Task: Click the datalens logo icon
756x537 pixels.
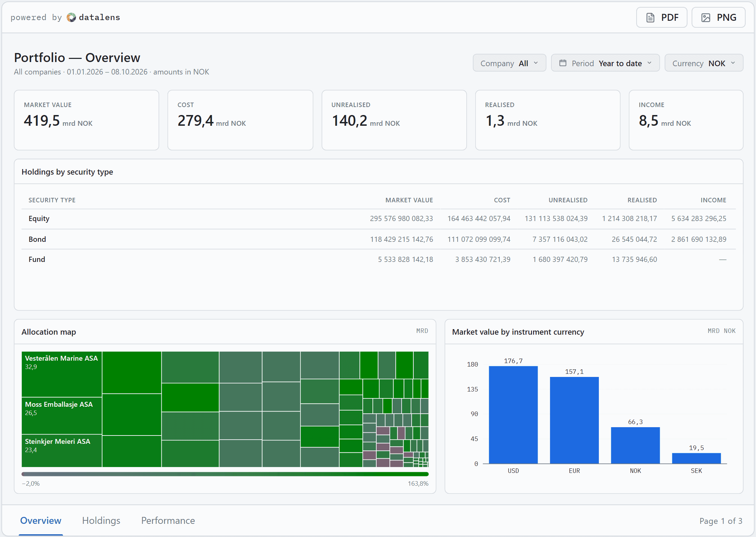Action: [x=71, y=17]
